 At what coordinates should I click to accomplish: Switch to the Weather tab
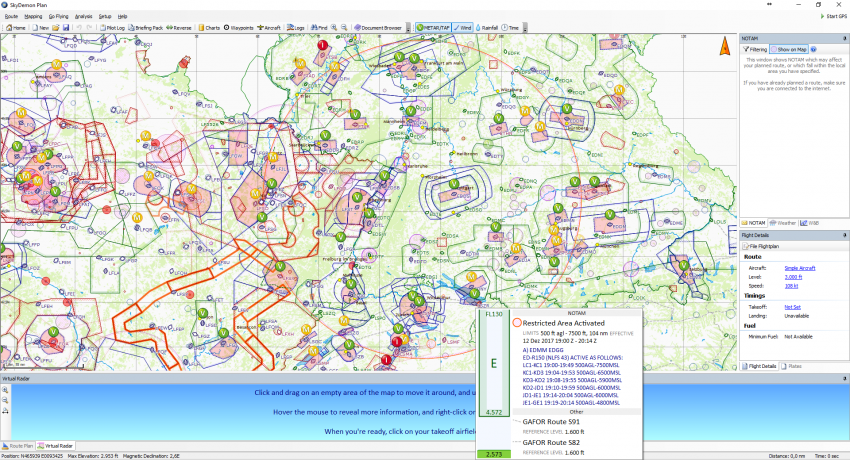[783, 223]
